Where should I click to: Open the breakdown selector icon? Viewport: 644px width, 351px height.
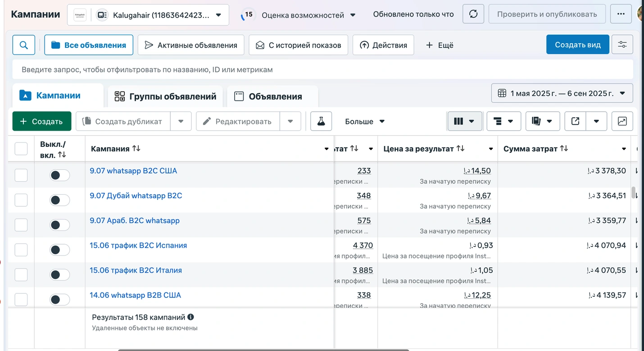tap(503, 121)
